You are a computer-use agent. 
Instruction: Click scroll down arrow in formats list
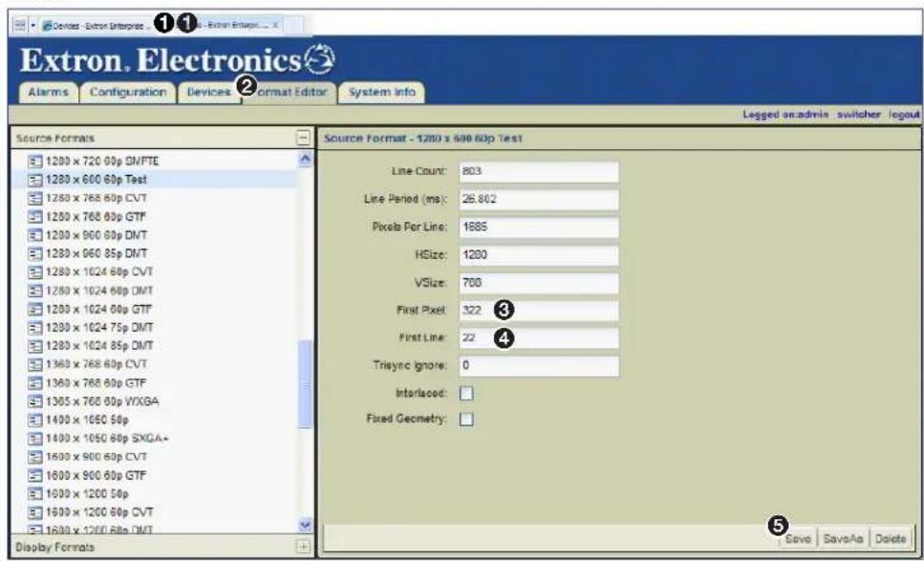pos(305,525)
